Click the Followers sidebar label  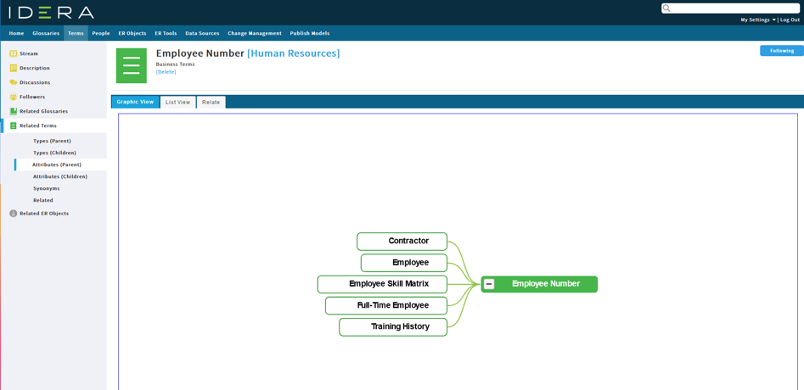[32, 96]
